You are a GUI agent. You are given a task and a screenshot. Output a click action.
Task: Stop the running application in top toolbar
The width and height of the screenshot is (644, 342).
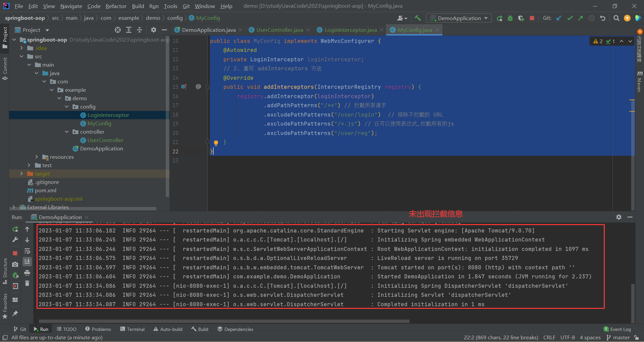[x=532, y=18]
